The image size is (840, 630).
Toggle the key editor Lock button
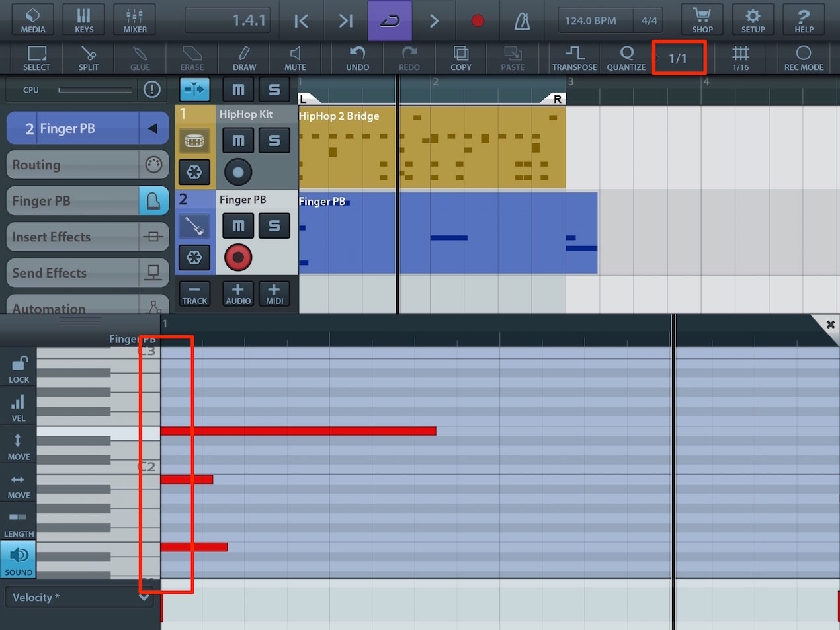19,370
